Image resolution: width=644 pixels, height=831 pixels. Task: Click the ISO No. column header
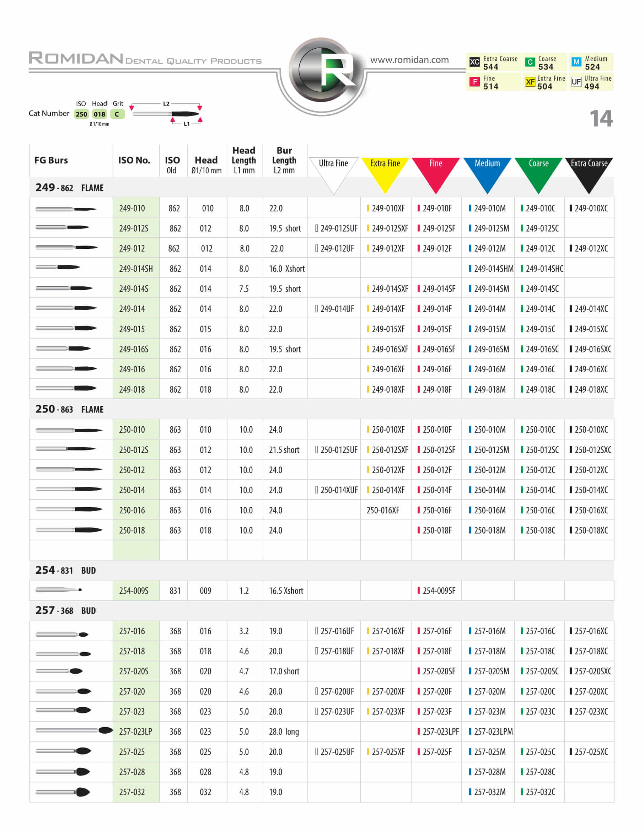[134, 160]
